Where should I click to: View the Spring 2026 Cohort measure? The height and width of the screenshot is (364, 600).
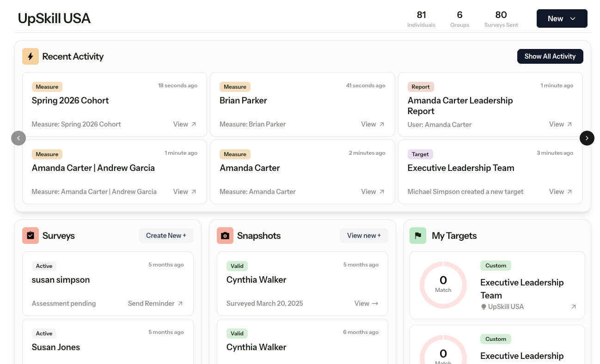point(185,124)
